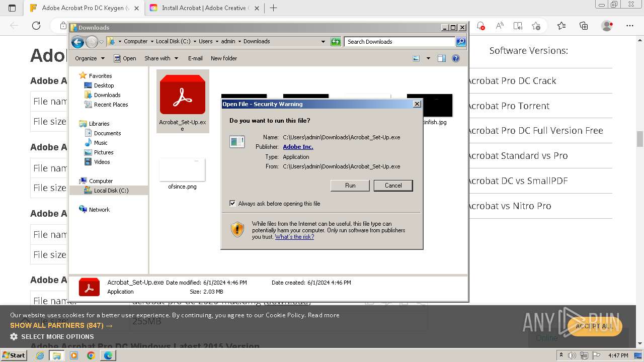644x362 pixels.
Task: Reload the browser page
Action: point(36,26)
